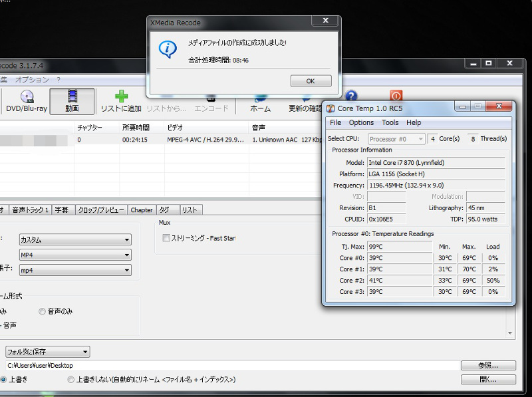Open the mp4 file extension dropdown
The image size is (532, 397).
coord(75,270)
